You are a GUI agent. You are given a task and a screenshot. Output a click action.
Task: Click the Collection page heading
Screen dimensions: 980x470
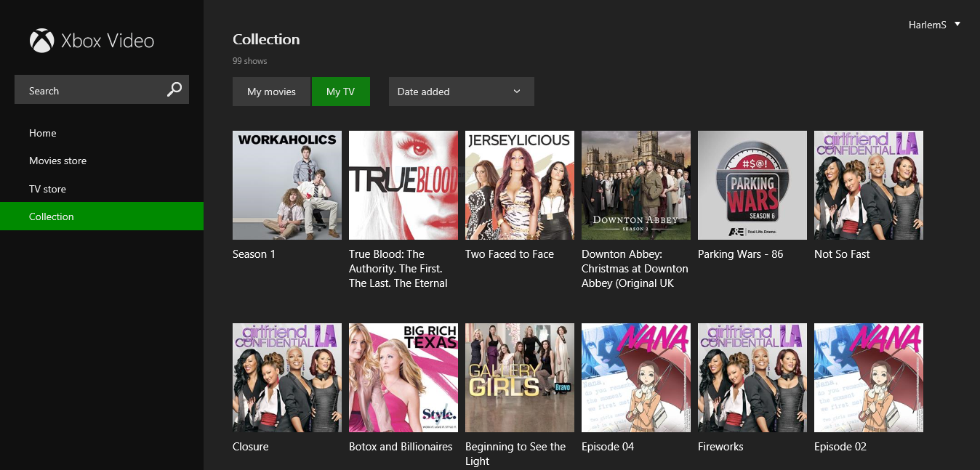pos(266,39)
